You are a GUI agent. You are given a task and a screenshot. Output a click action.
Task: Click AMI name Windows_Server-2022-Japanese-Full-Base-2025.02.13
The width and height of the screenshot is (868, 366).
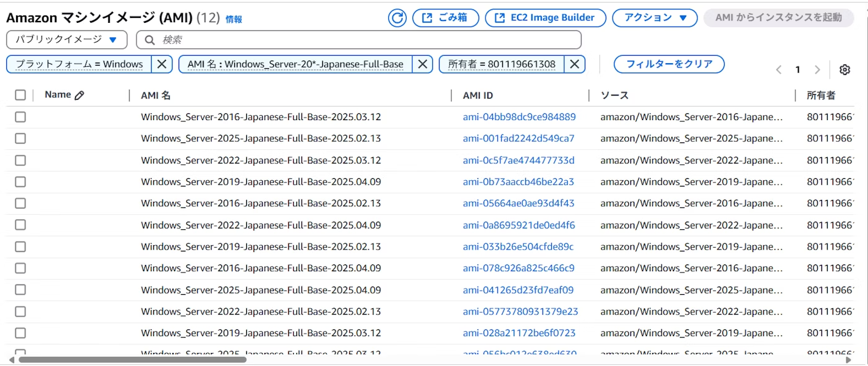[261, 312]
